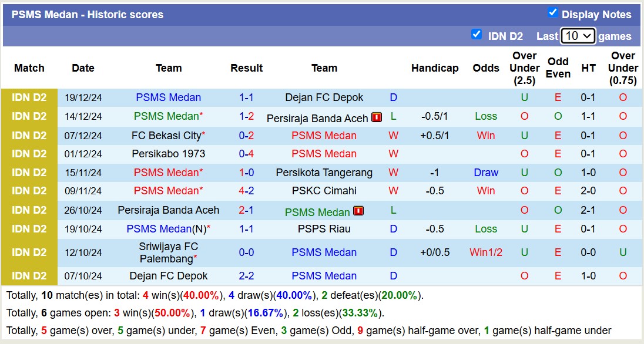Open Sriwijaya FC Palembang team link

coord(169,252)
